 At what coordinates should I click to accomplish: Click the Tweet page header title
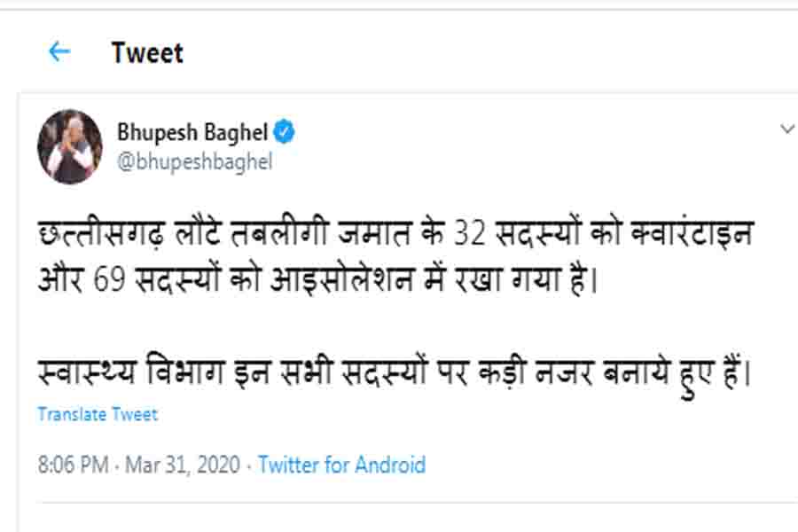pyautogui.click(x=147, y=52)
